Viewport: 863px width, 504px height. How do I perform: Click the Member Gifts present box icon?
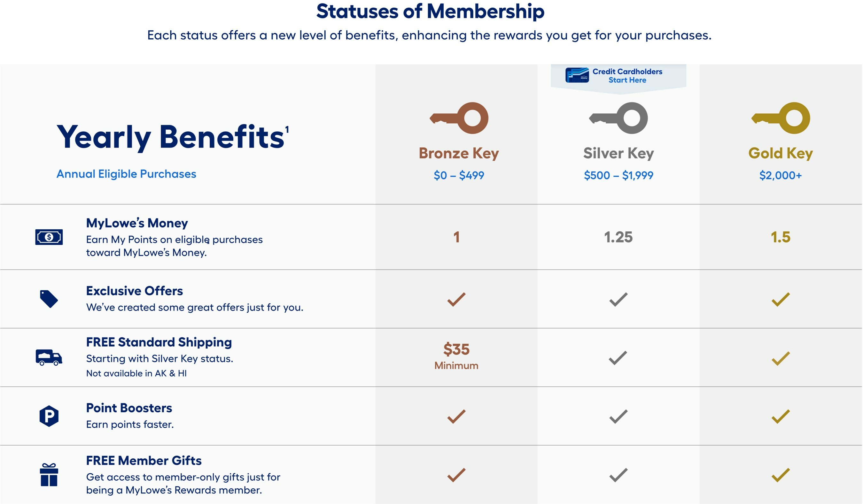pos(49,475)
